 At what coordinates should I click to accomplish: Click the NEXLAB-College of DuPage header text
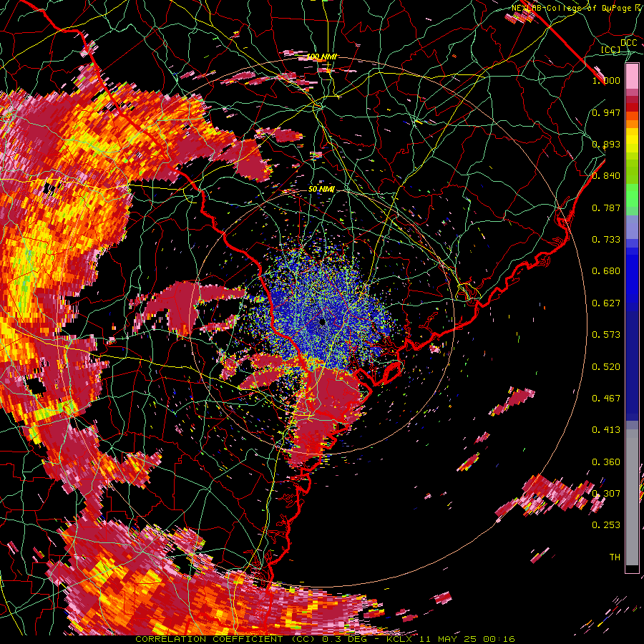click(x=577, y=8)
